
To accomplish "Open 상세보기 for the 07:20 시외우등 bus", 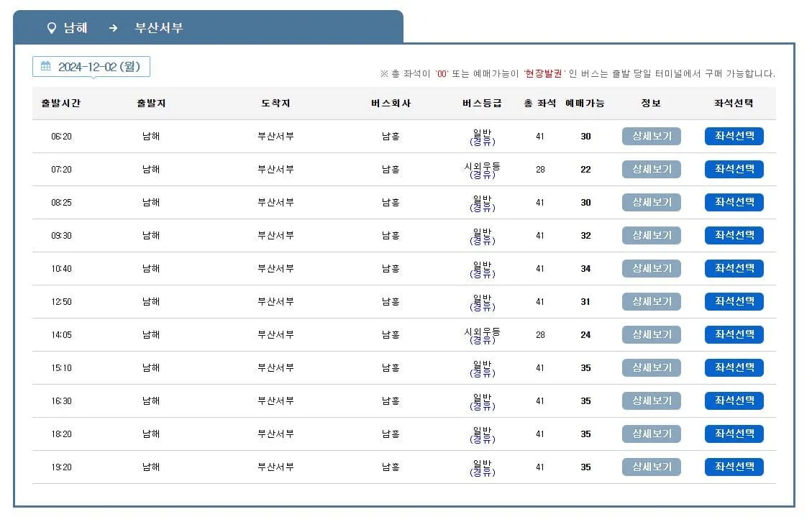I will tap(651, 169).
